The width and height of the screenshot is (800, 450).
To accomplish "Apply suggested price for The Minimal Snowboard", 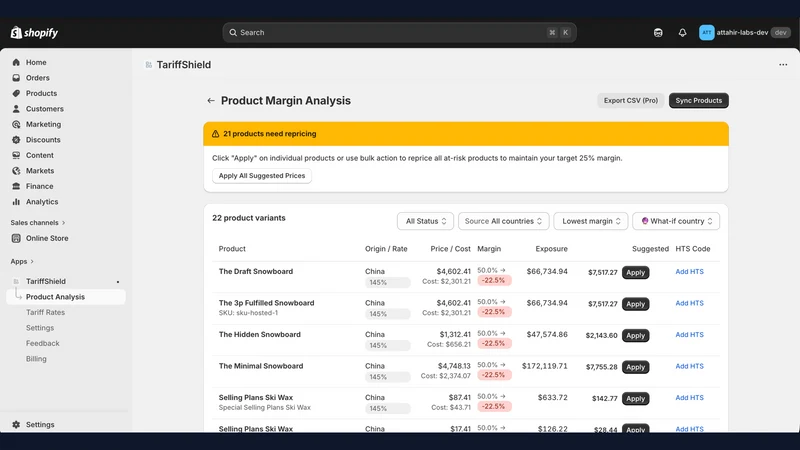I will click(635, 367).
